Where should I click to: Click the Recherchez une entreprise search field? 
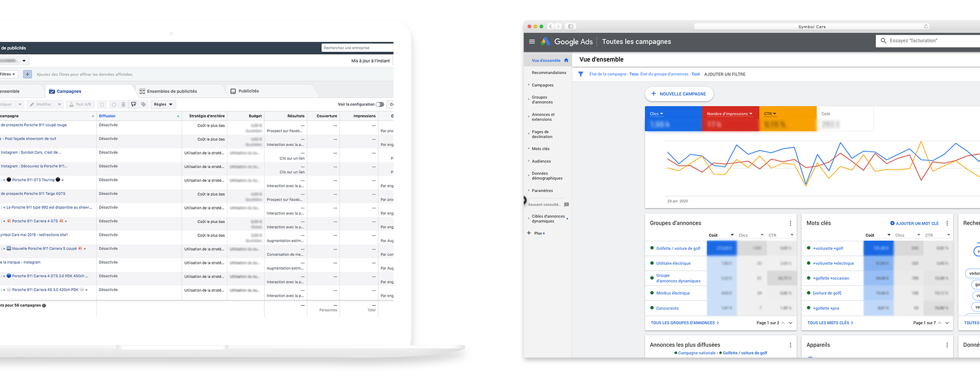coord(357,48)
